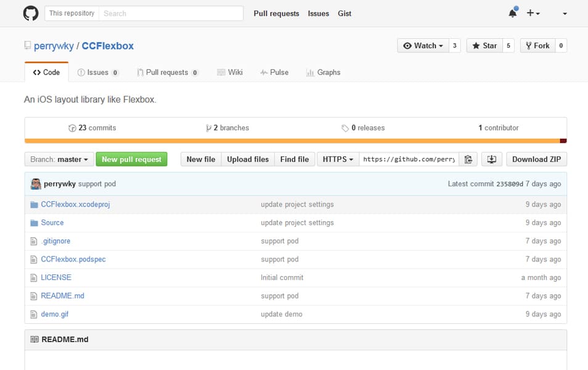Open Issues in top navigation
The height and width of the screenshot is (370, 588).
tap(319, 14)
